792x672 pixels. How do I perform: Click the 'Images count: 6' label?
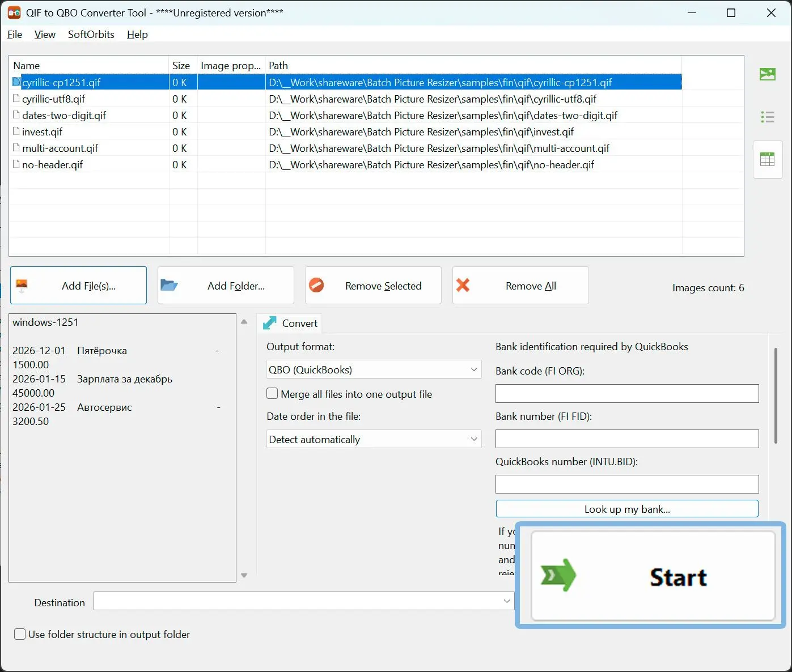[708, 288]
